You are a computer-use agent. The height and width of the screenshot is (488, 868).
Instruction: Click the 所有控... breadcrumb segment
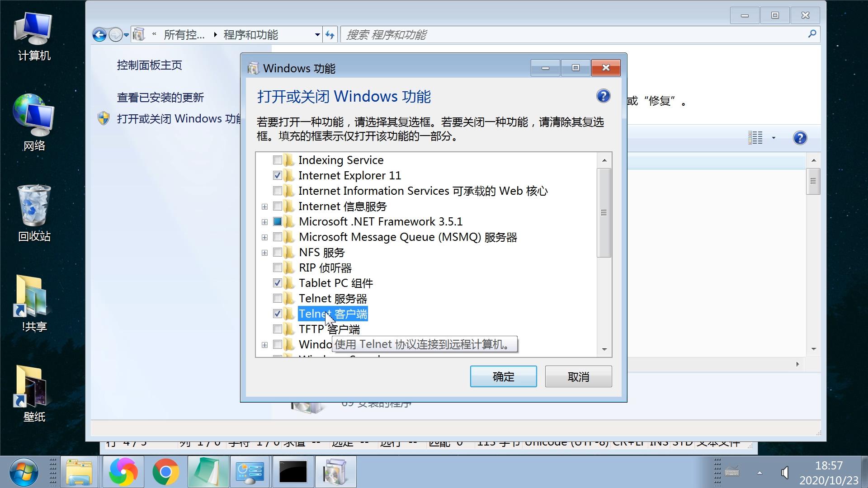(184, 35)
